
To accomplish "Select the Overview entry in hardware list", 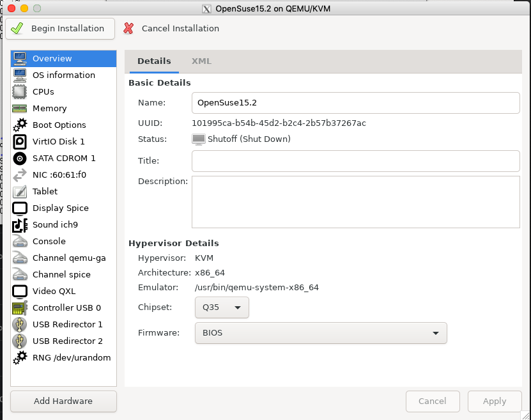I will pos(64,59).
